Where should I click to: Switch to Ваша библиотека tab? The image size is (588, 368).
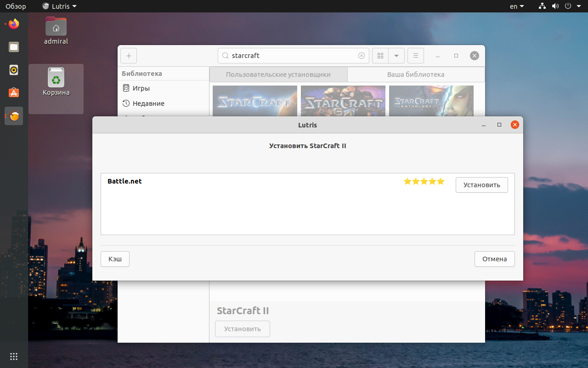click(416, 75)
